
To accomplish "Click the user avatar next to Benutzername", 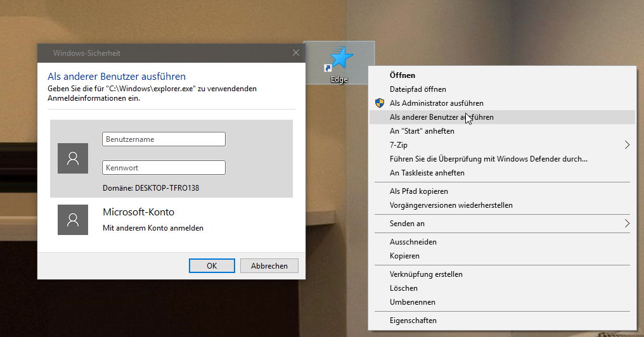I will [73, 158].
